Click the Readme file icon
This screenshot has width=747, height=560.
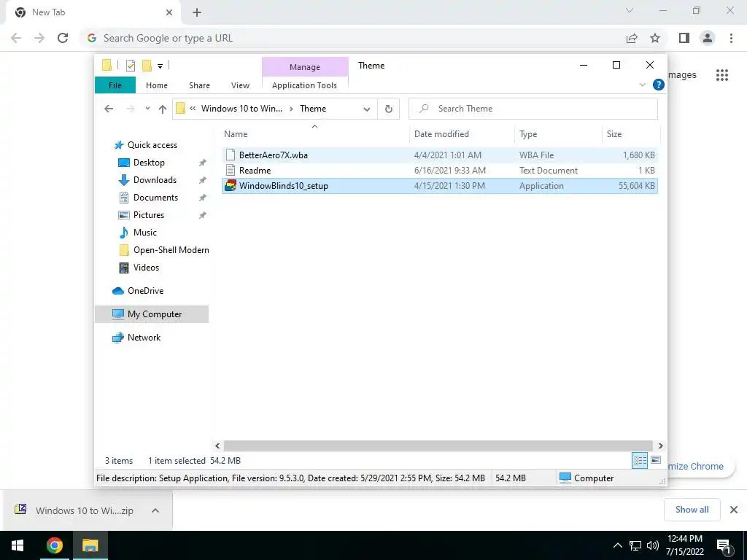231,170
